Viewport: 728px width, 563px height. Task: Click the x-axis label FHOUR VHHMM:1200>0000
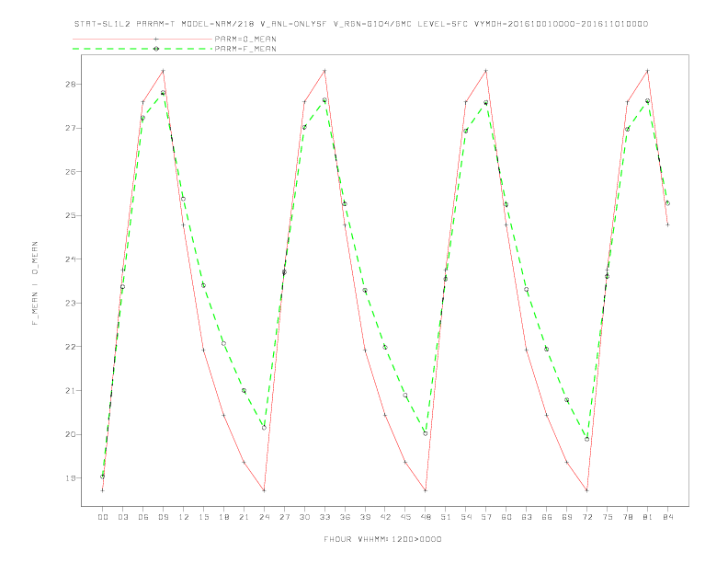tap(382, 539)
